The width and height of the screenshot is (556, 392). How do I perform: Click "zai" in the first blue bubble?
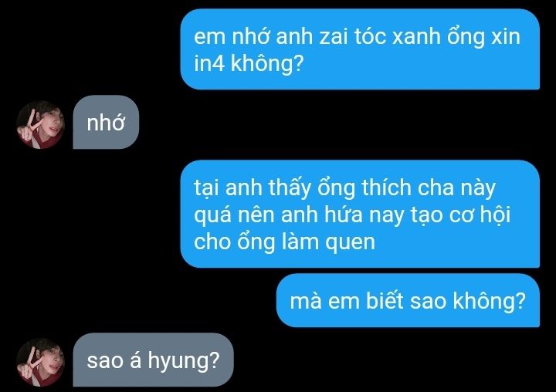point(334,36)
